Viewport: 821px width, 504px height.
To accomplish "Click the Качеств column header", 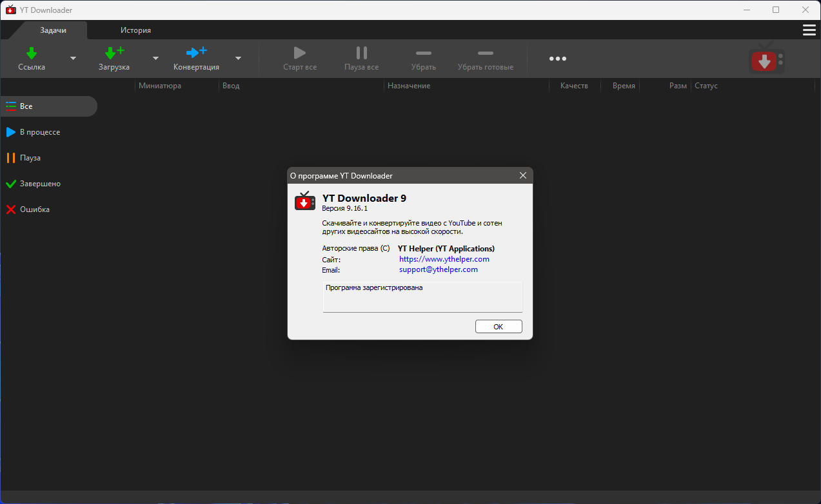I will [574, 86].
